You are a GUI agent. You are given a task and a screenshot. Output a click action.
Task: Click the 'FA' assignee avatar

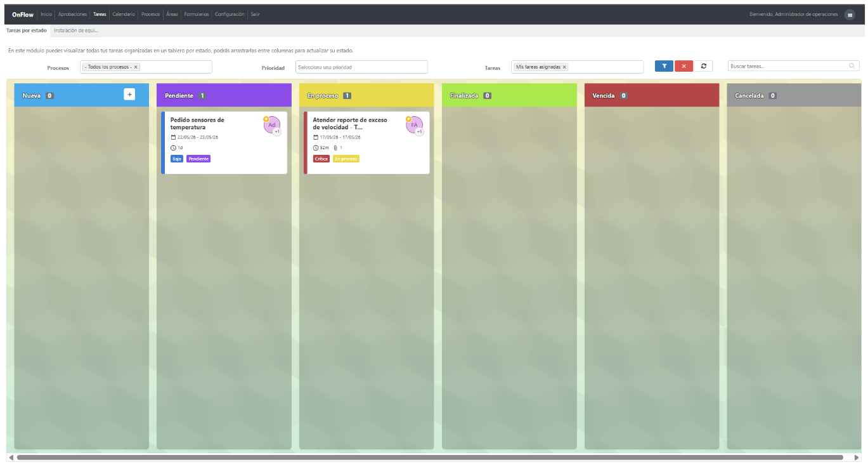pos(414,125)
